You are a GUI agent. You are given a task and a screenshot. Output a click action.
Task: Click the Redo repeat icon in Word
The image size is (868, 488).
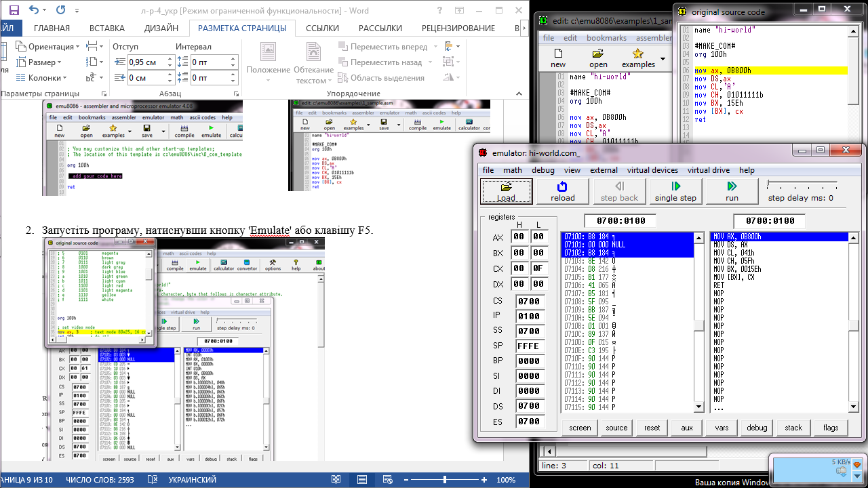coord(61,10)
